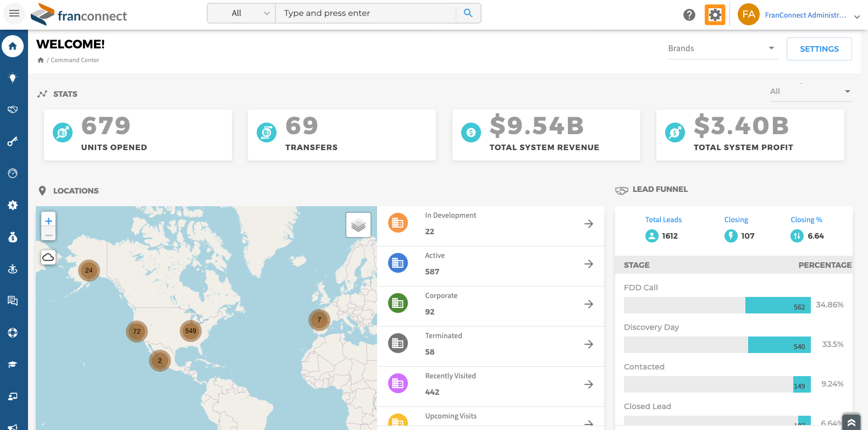Click the Total Leads person icon
868x430 pixels.
[x=651, y=236]
